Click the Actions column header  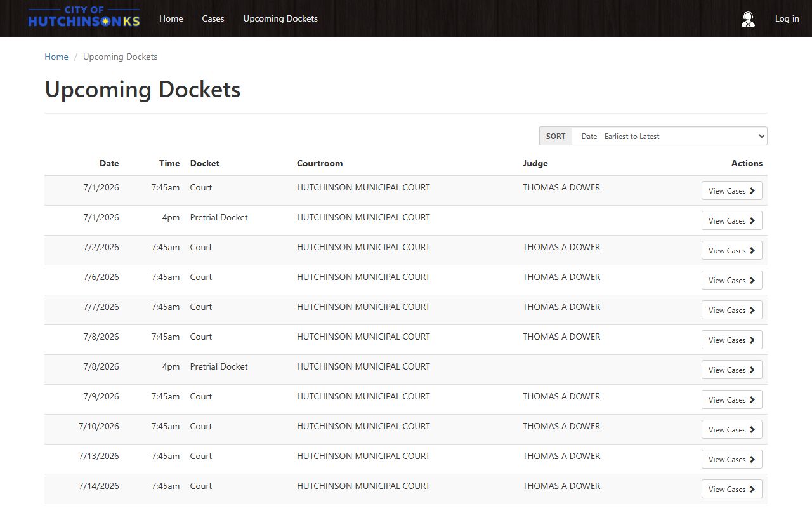[x=747, y=163]
